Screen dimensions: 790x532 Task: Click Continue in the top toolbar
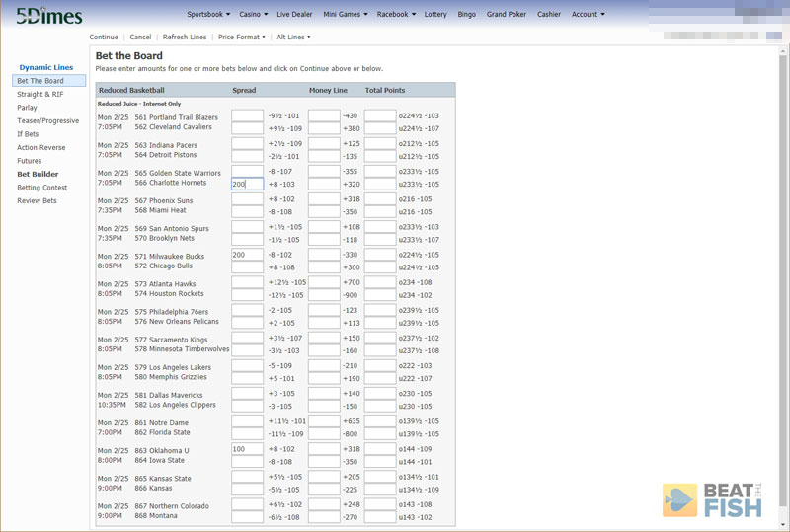click(x=104, y=37)
